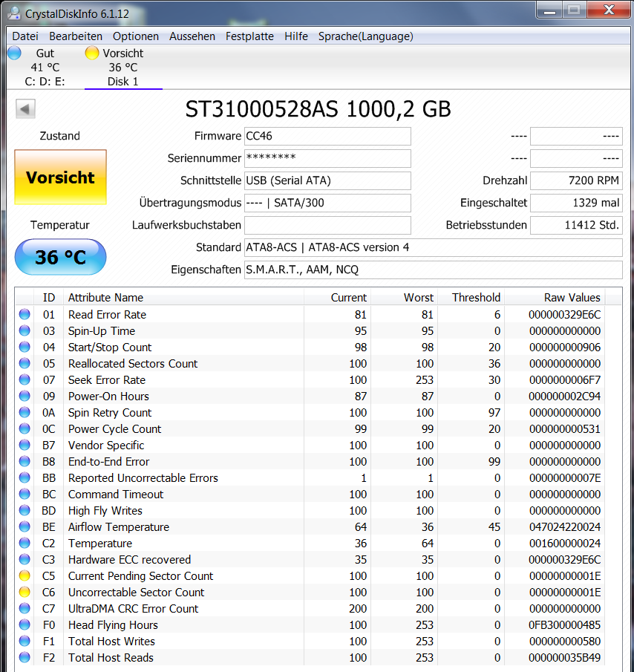The width and height of the screenshot is (634, 672).
Task: Click status icon for Power-On Hours
Action: [x=24, y=396]
